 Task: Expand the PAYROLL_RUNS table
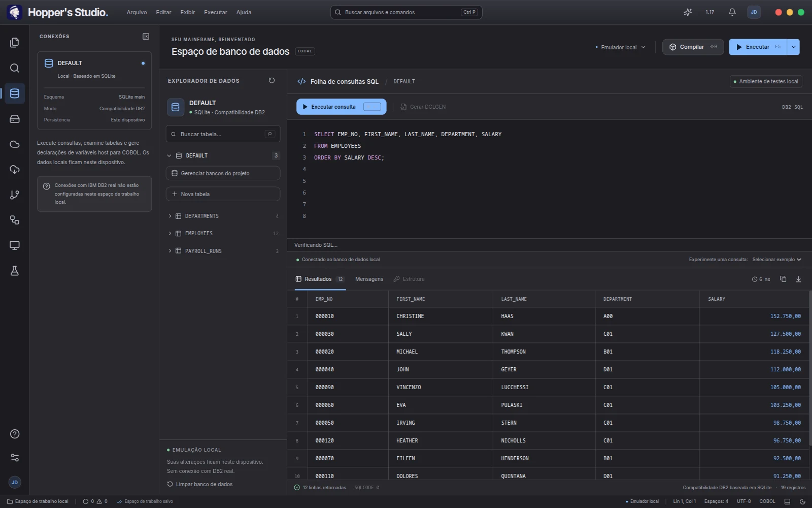pos(170,251)
